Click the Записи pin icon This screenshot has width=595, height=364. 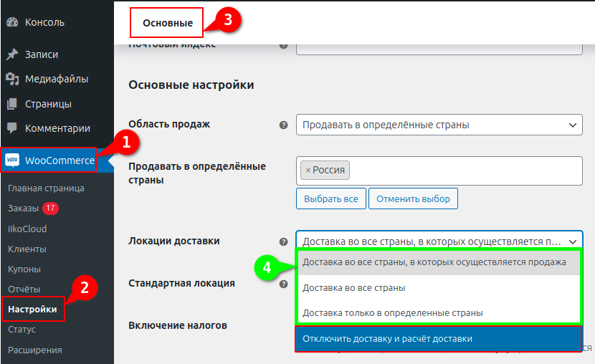point(11,54)
